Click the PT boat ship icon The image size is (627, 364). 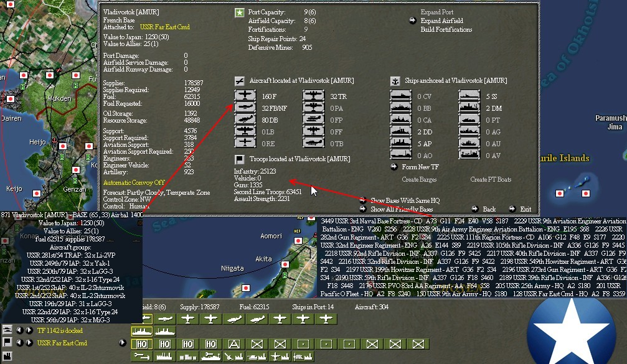[x=469, y=119]
